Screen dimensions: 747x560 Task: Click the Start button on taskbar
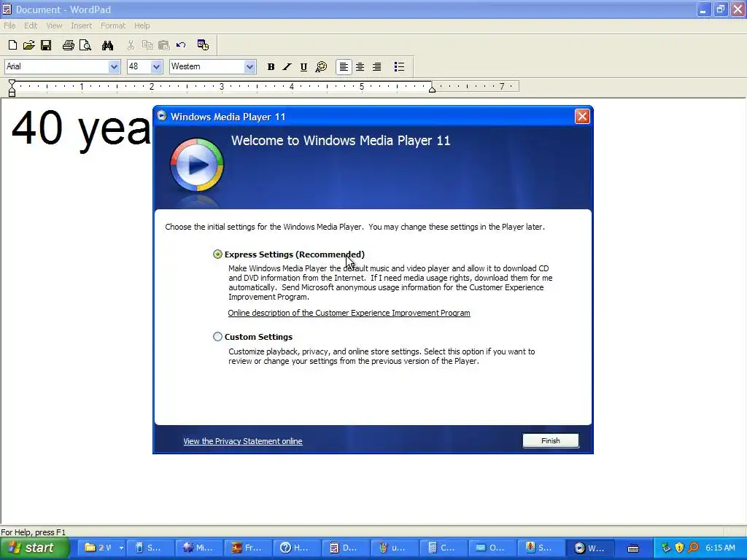34,548
